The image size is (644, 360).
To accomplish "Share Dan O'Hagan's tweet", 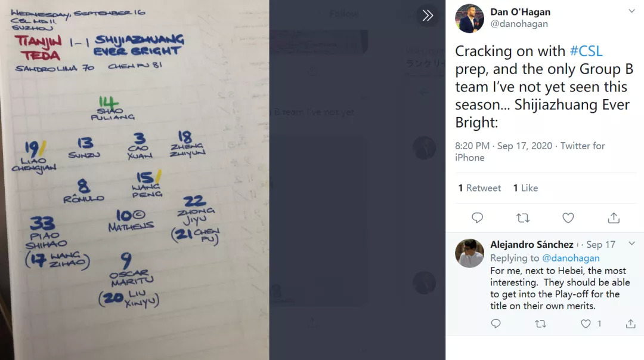I will (614, 218).
